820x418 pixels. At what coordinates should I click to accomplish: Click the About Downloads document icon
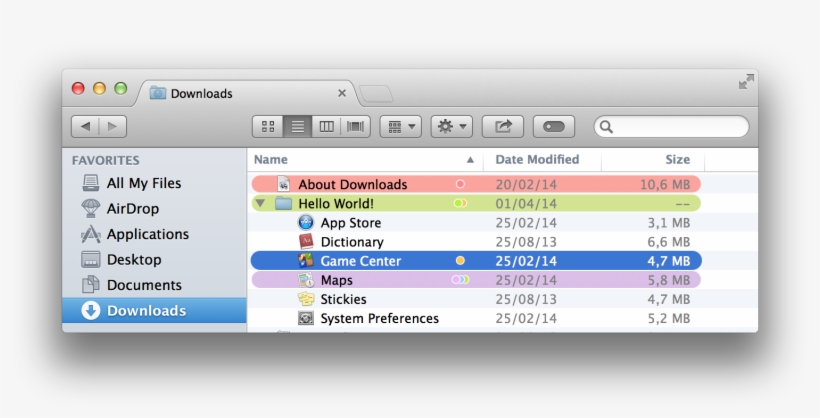click(283, 184)
